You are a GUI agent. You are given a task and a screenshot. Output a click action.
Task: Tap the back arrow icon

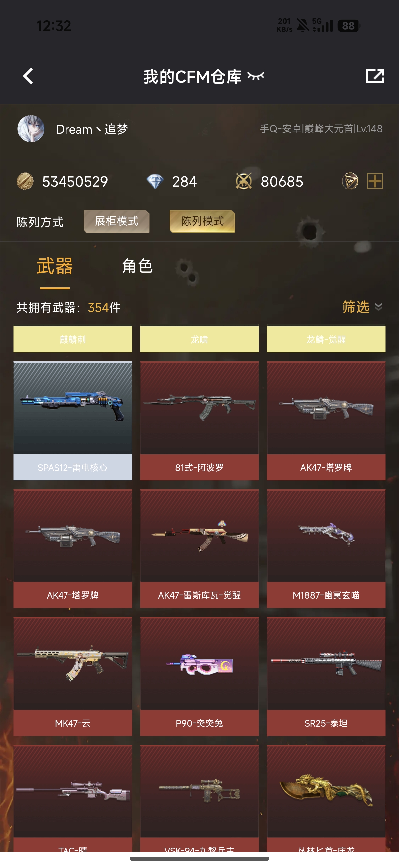pyautogui.click(x=28, y=76)
